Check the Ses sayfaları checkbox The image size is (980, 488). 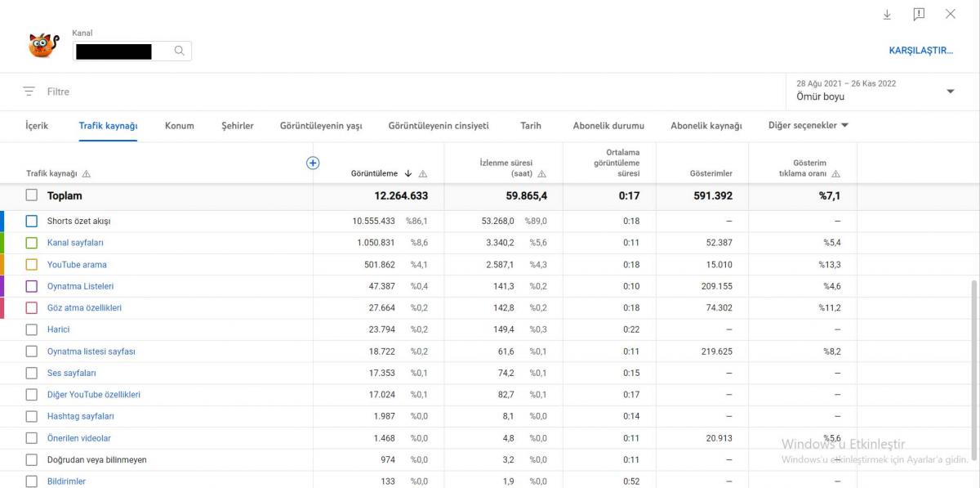click(x=31, y=373)
